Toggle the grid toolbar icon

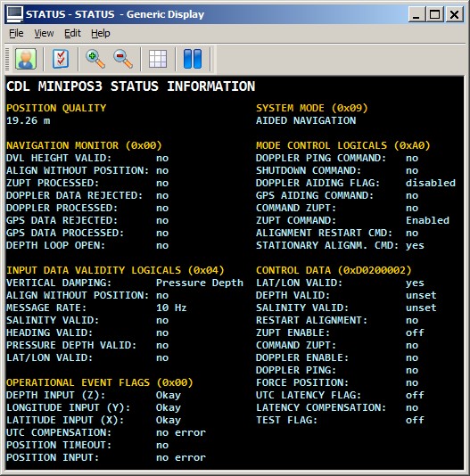(158, 59)
